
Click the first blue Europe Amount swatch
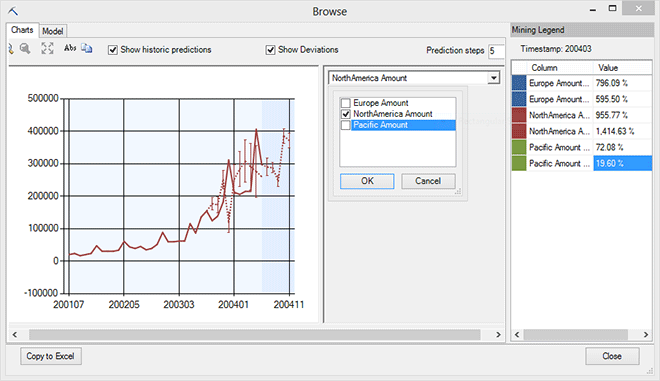(519, 83)
